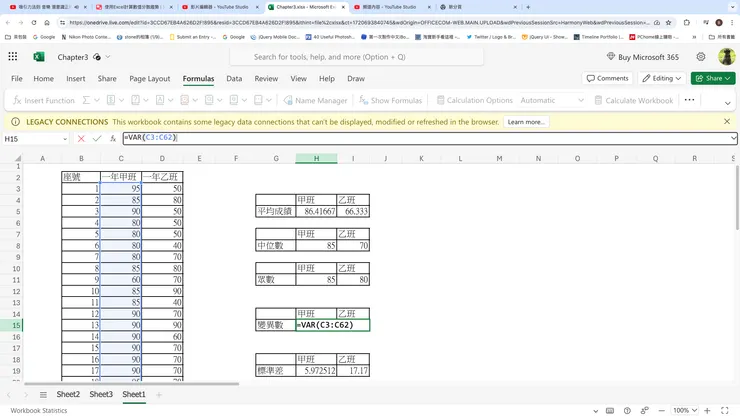
Task: Open more ribbon options ellipsis
Action: tap(689, 100)
